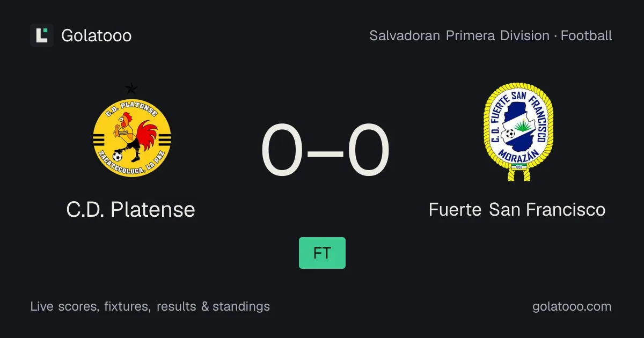
Task: Open the golatooo.com website link
Action: coord(572,306)
